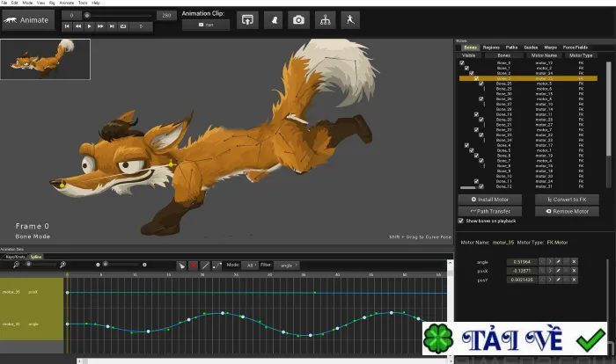The image size is (616, 364).
Task: Go to previous key for angle
Action: [x=542, y=261]
